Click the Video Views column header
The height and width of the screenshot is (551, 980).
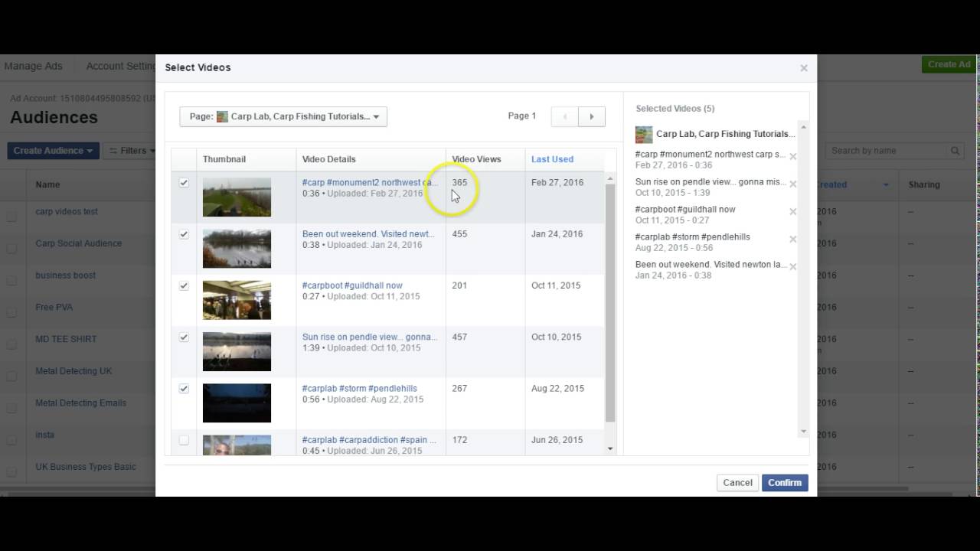476,159
